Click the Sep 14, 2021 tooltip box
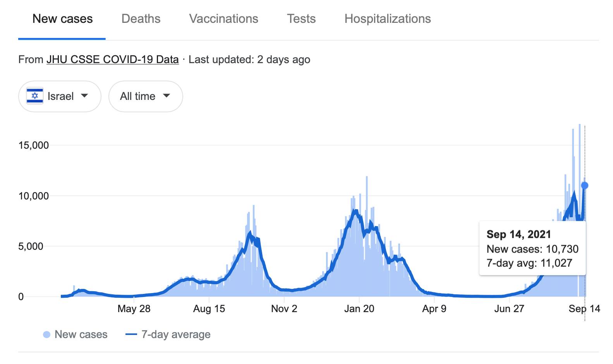The width and height of the screenshot is (613, 364). click(532, 249)
